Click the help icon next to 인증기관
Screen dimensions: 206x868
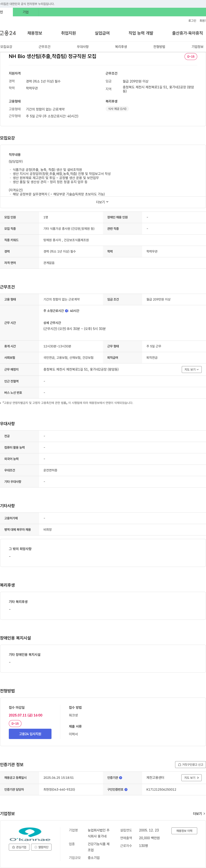coord(121,778)
